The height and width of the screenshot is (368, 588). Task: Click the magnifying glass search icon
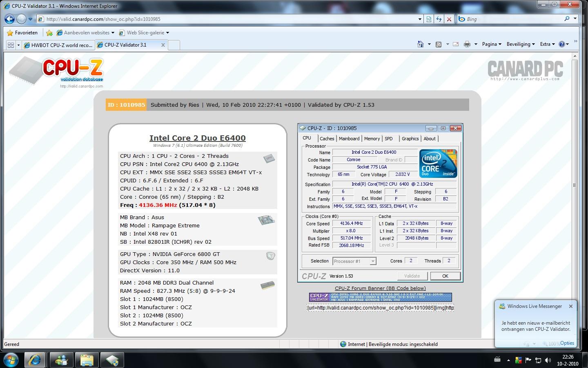tap(567, 19)
